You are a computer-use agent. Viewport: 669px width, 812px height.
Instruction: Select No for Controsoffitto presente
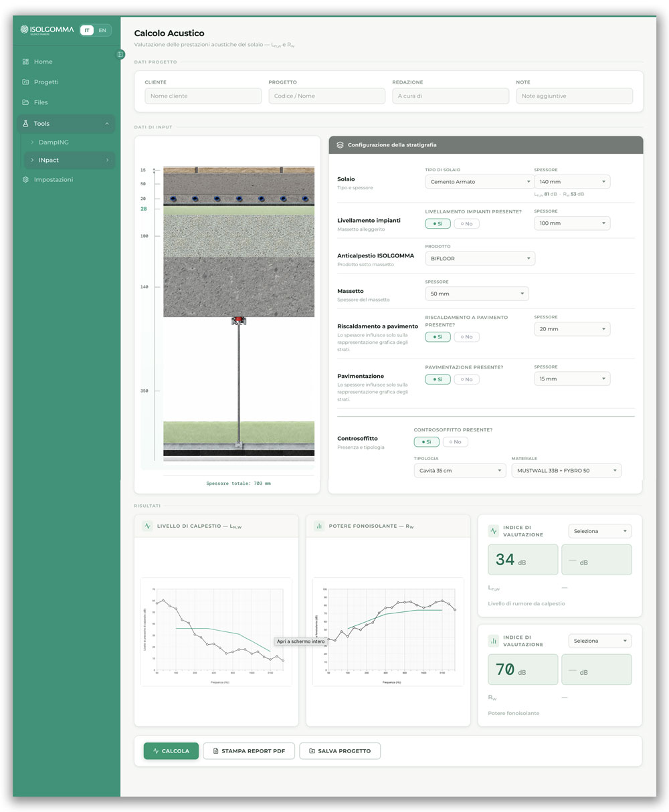[x=456, y=441]
